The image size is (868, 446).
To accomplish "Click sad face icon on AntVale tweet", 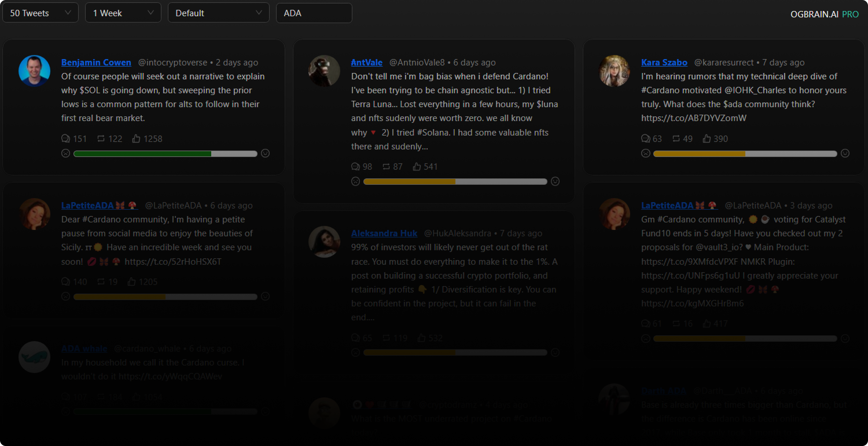I will pyautogui.click(x=355, y=182).
